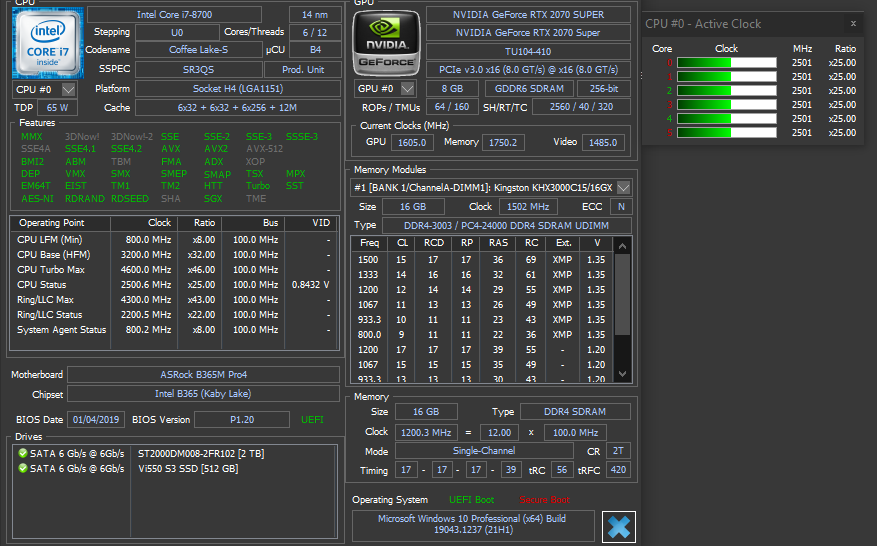Click the TU104-410 GPU chip value
The image size is (877, 546).
point(528,51)
